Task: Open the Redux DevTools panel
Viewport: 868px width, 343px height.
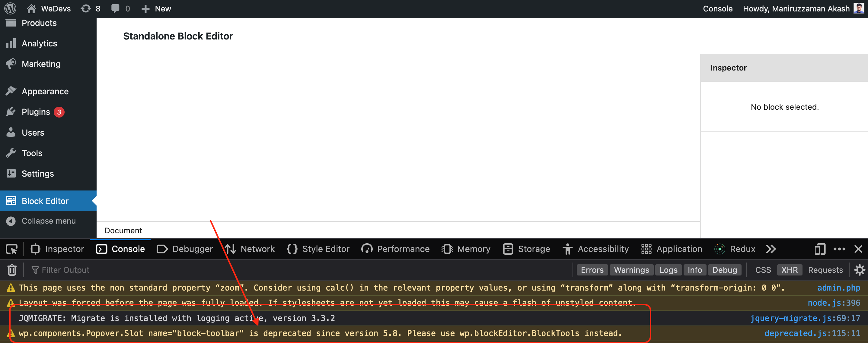Action: pos(735,249)
